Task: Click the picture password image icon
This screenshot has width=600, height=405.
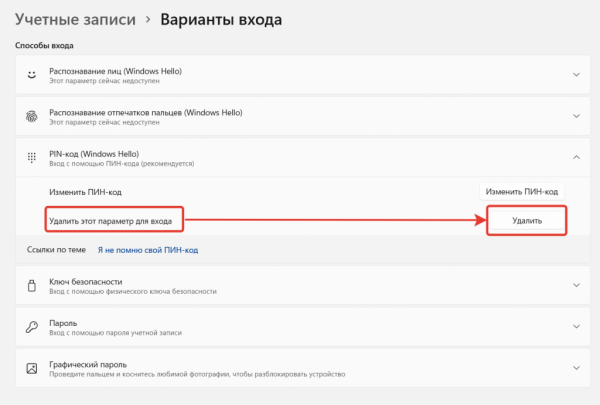Action: (32, 368)
